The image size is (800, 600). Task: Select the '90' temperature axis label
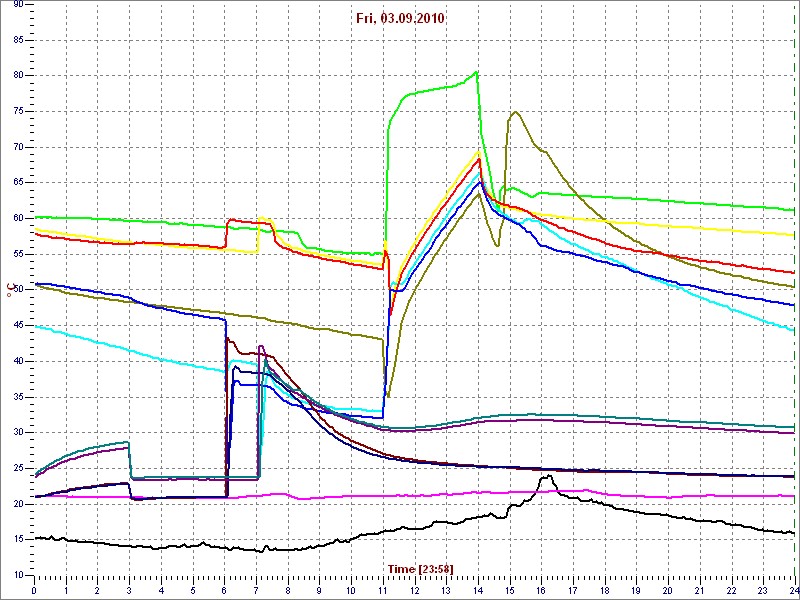(x=17, y=5)
